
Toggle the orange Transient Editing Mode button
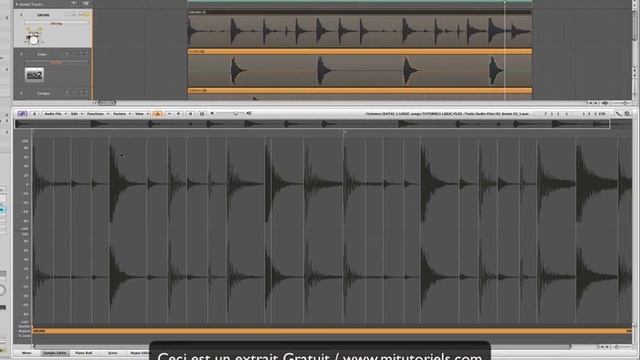(158, 114)
